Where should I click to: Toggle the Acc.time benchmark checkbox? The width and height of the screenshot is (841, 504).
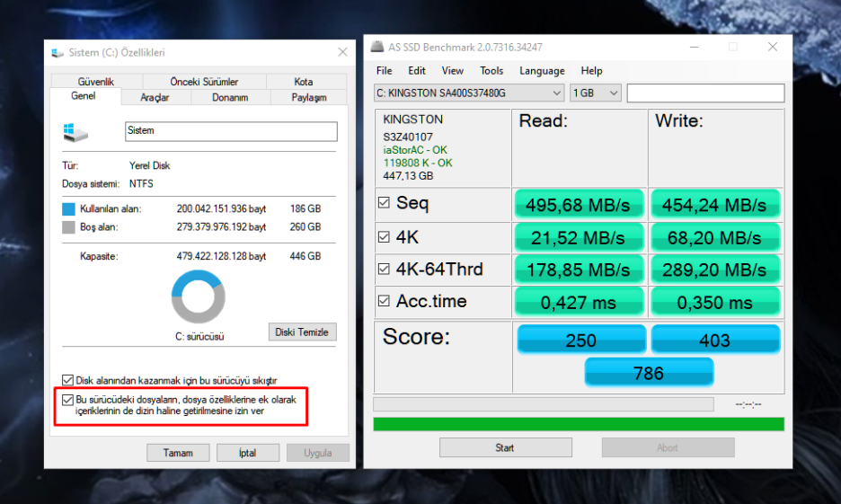[384, 301]
